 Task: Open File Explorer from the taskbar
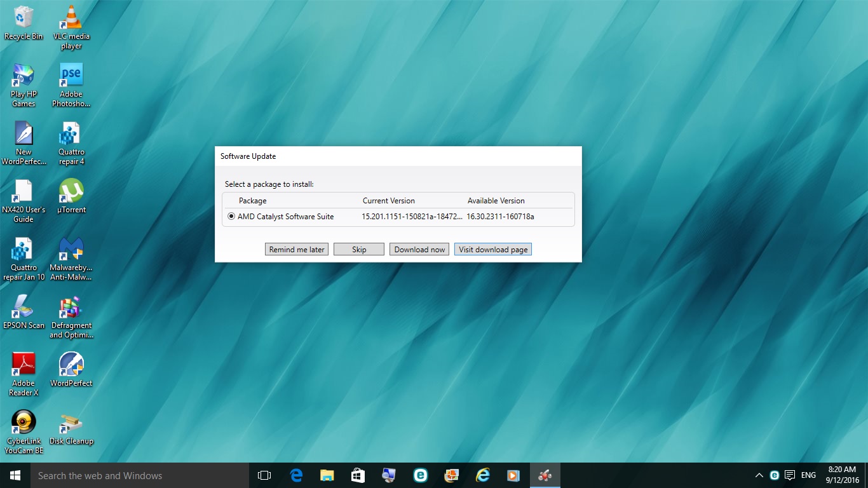pyautogui.click(x=327, y=475)
